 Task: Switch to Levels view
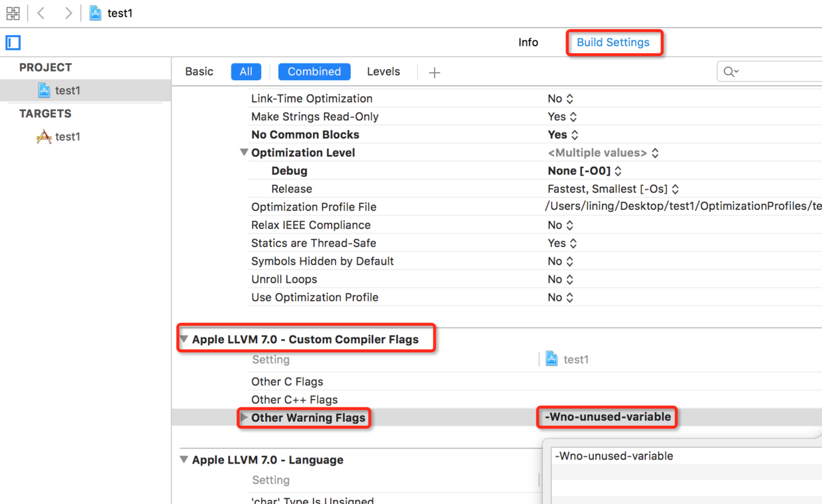[383, 72]
